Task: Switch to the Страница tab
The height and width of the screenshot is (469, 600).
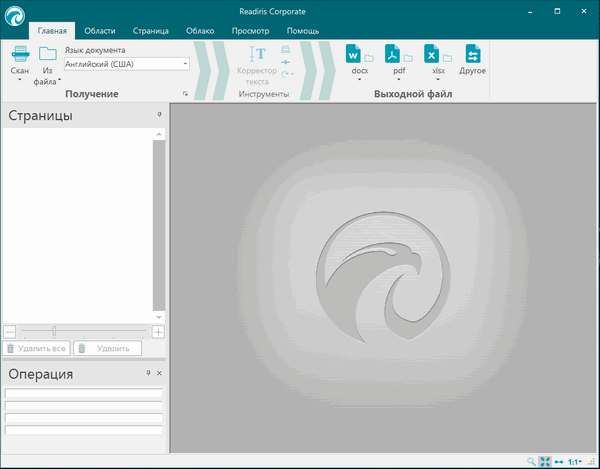Action: point(151,31)
